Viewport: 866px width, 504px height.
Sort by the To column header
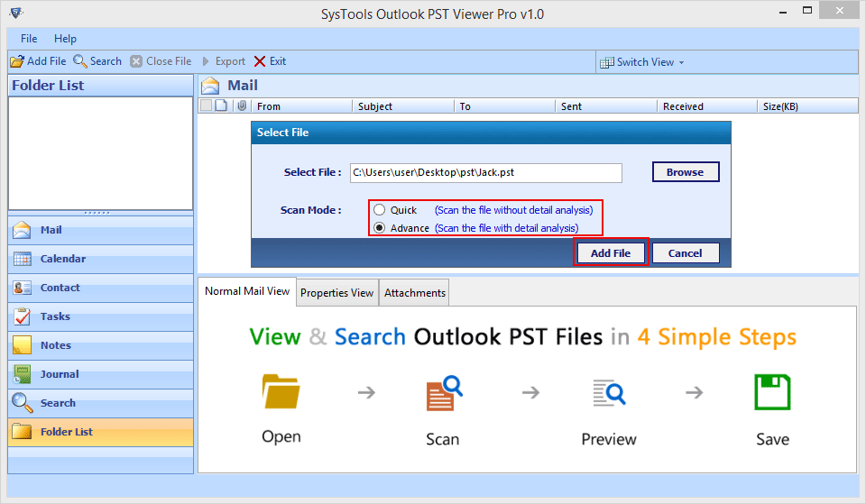(x=504, y=106)
